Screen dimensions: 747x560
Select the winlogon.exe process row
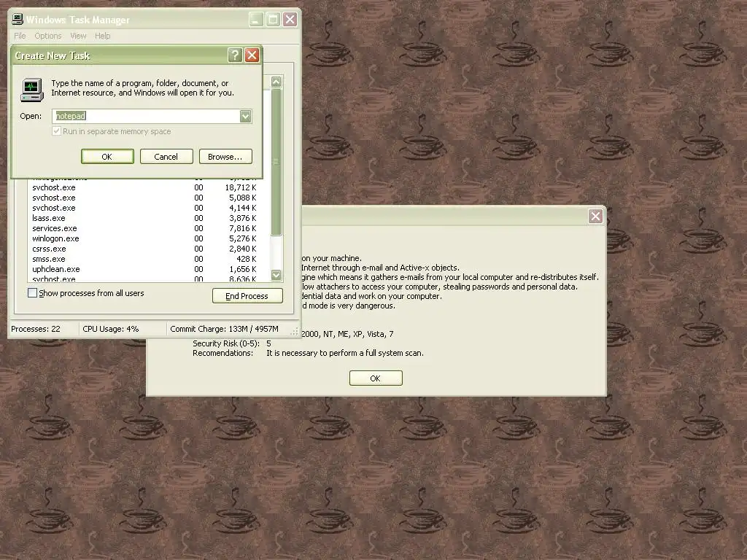[x=149, y=238]
